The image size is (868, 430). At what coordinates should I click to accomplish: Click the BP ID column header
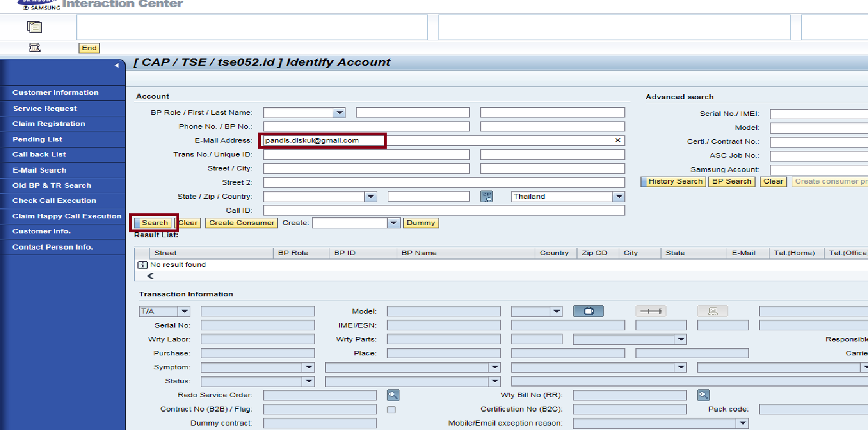[345, 253]
